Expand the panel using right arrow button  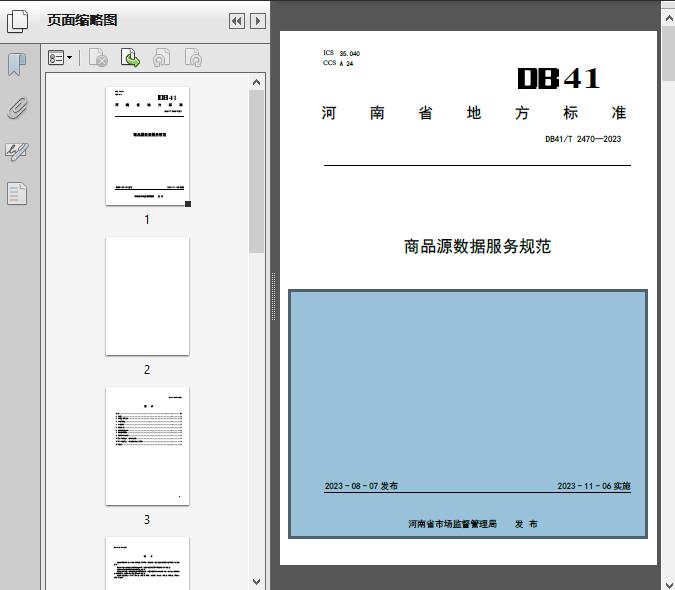click(258, 21)
